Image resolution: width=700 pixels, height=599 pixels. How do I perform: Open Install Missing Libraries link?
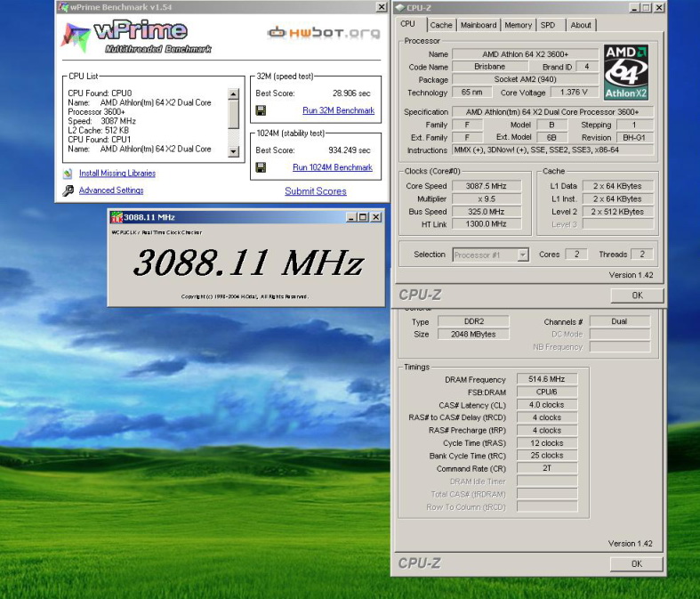pyautogui.click(x=117, y=174)
